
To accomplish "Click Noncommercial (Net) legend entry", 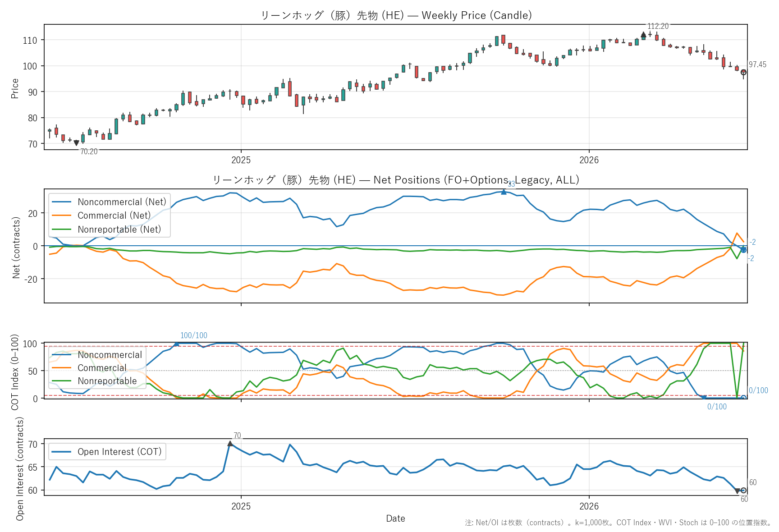I will [109, 202].
